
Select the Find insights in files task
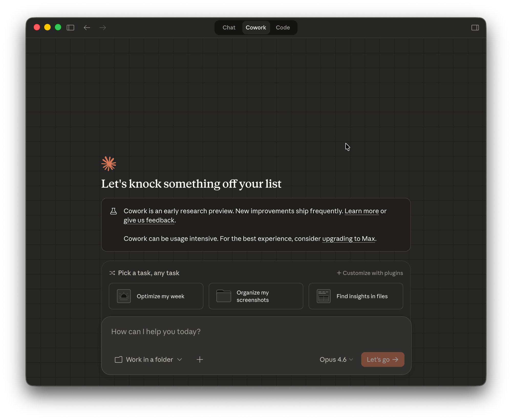pos(356,296)
